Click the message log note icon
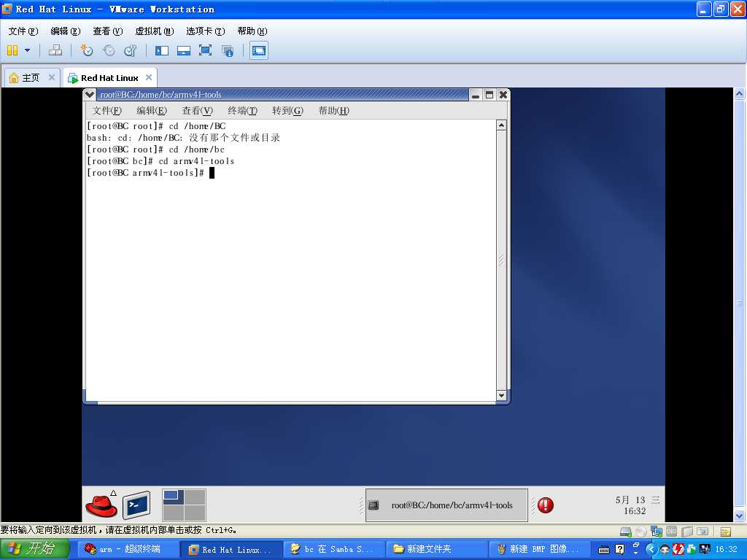 click(x=725, y=532)
